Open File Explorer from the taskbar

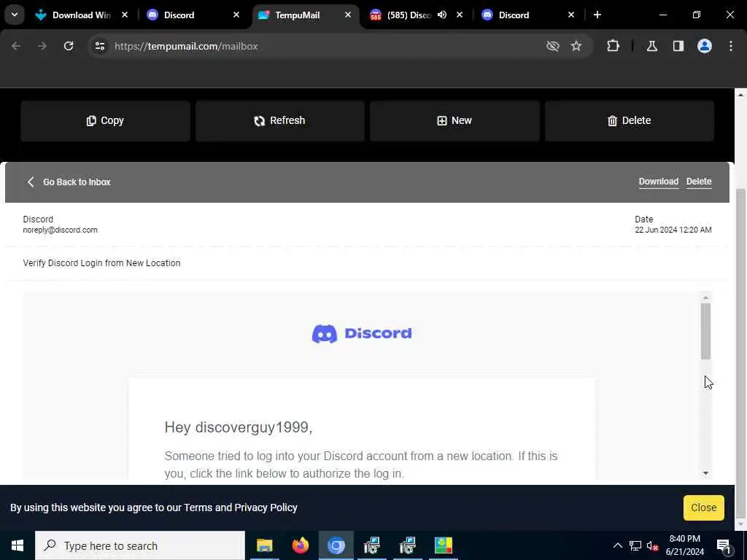(264, 545)
